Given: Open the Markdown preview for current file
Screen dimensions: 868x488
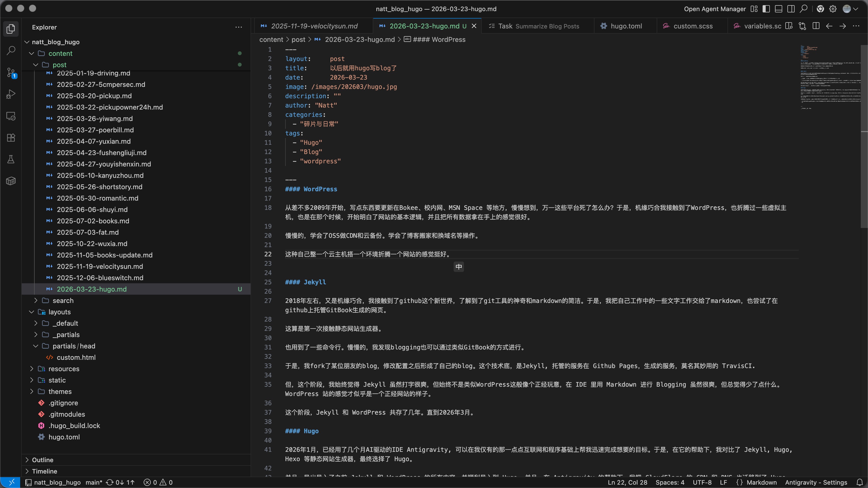Looking at the screenshot, I should click(788, 26).
